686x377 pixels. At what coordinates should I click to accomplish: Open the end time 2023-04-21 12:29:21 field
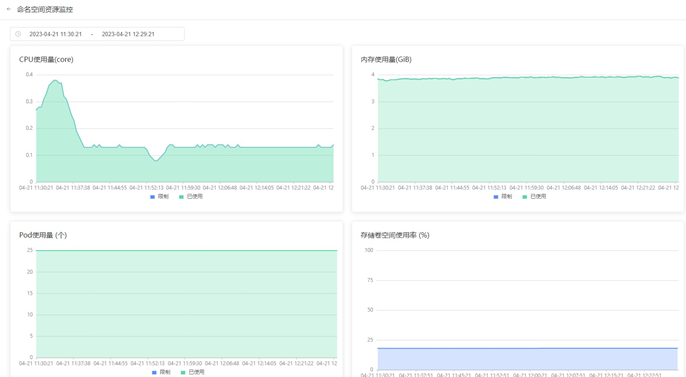[x=128, y=34]
